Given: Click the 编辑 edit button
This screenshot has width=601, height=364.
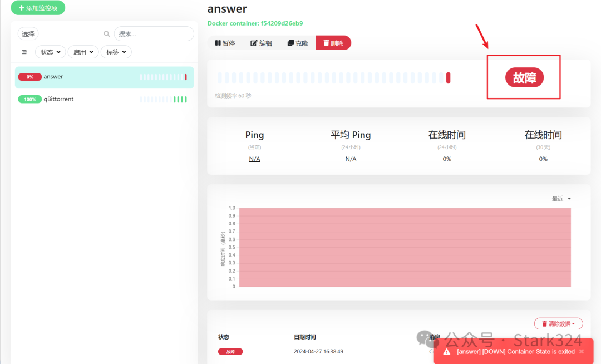Looking at the screenshot, I should click(x=261, y=43).
